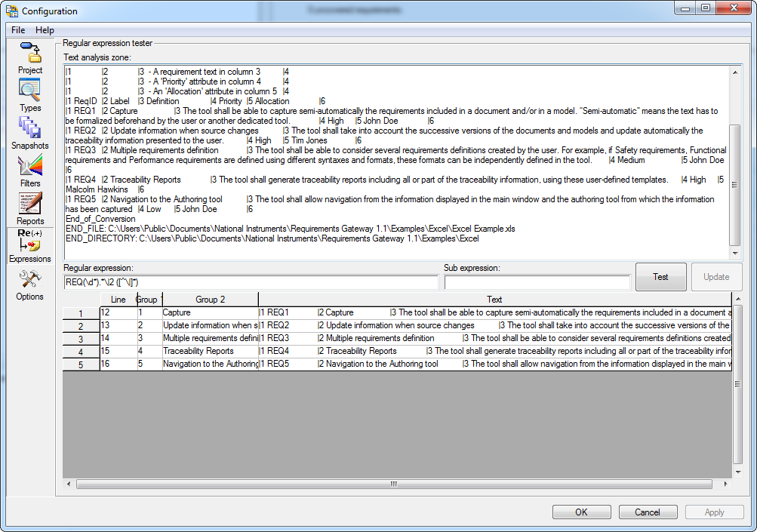
Task: Click into the Regular expression field
Action: pos(251,282)
